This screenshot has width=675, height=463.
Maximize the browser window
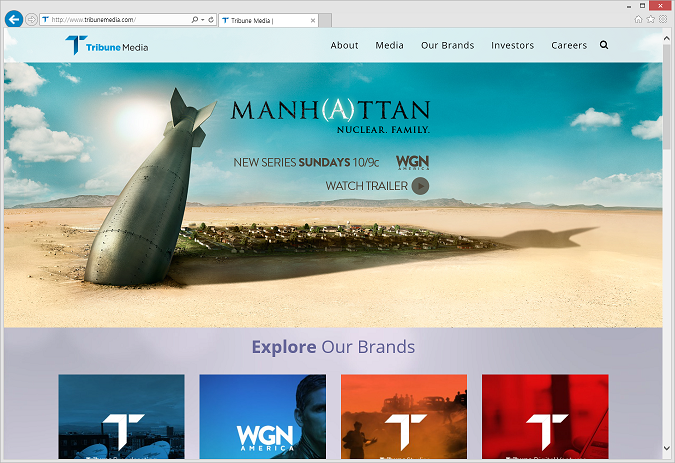point(642,6)
